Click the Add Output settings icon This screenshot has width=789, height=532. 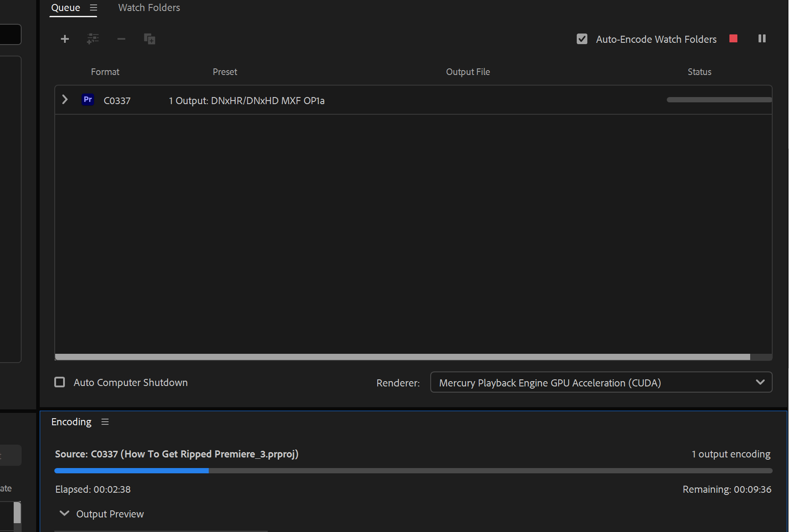pos(93,39)
